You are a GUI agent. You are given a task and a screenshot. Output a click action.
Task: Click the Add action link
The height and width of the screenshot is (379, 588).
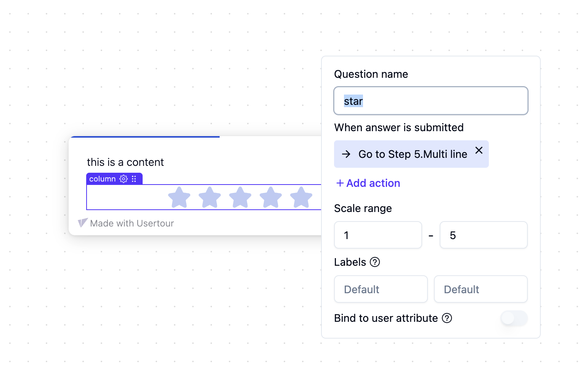[368, 183]
